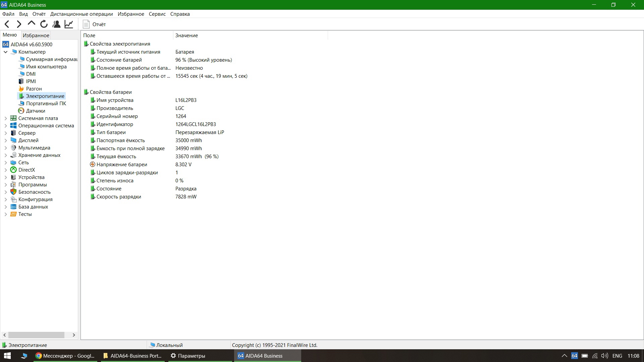Screen dimensions: 644x362
Task: Expand the Тесты tree node
Action: tap(6, 214)
